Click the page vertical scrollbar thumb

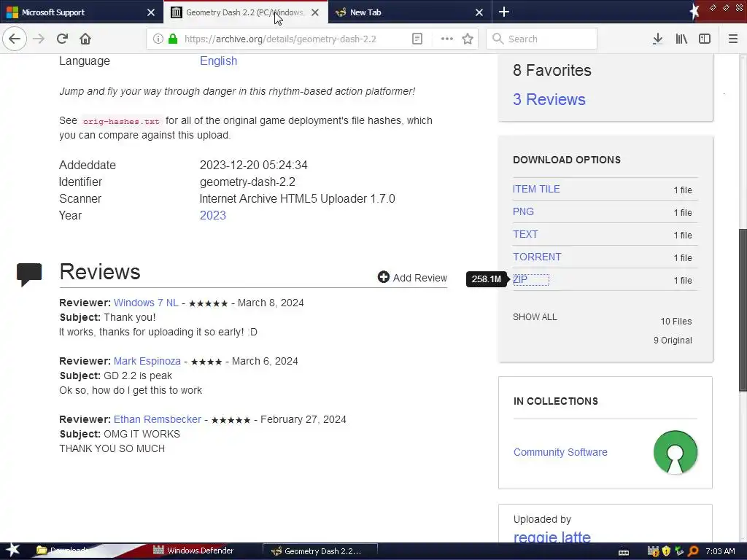(x=743, y=309)
